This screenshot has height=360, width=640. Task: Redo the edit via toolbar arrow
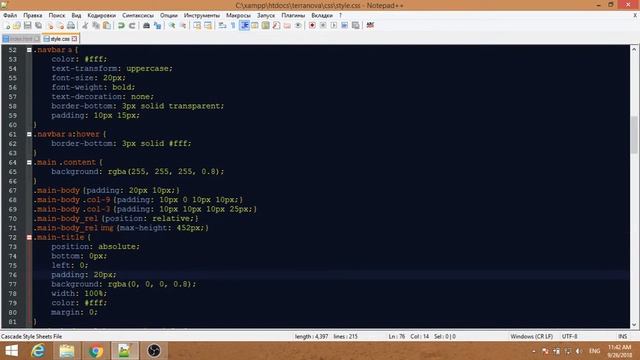(x=132, y=26)
